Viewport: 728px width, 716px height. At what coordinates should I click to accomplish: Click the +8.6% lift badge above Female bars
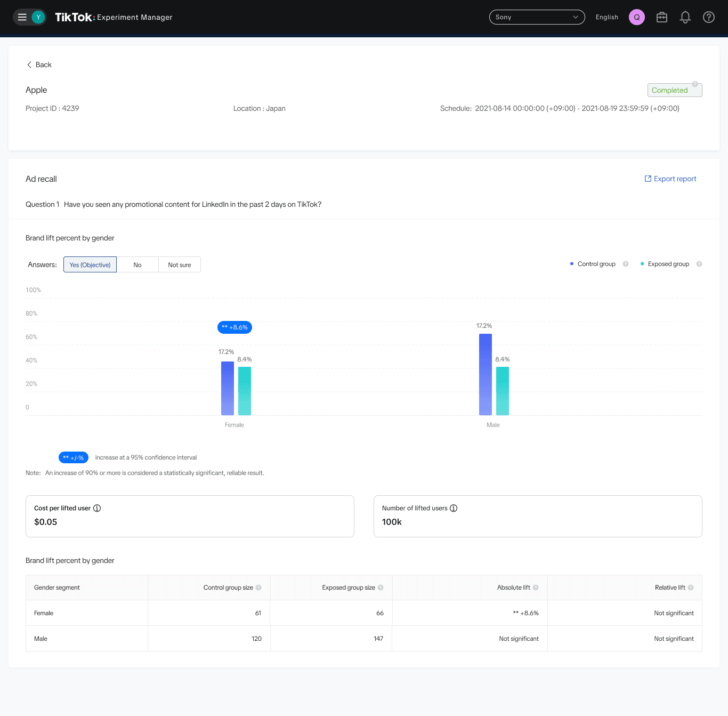click(234, 327)
